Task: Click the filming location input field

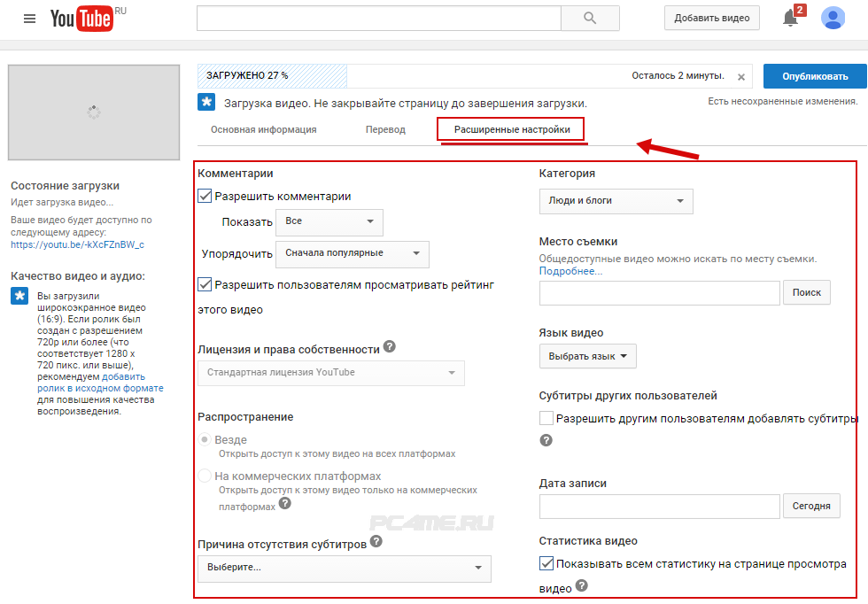Action: 660,293
